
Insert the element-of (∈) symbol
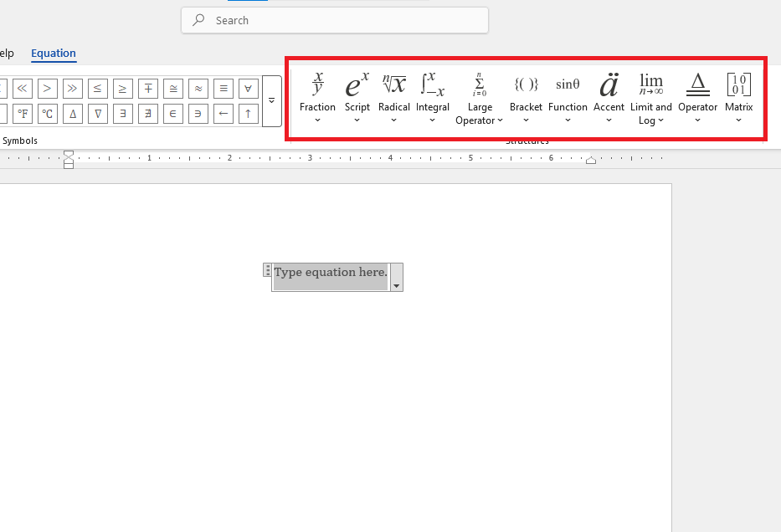click(x=172, y=114)
